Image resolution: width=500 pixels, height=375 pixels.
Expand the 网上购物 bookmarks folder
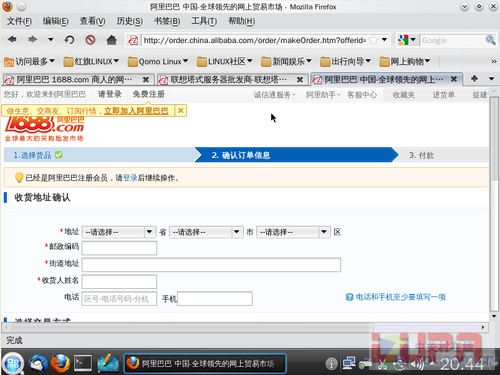(405, 62)
